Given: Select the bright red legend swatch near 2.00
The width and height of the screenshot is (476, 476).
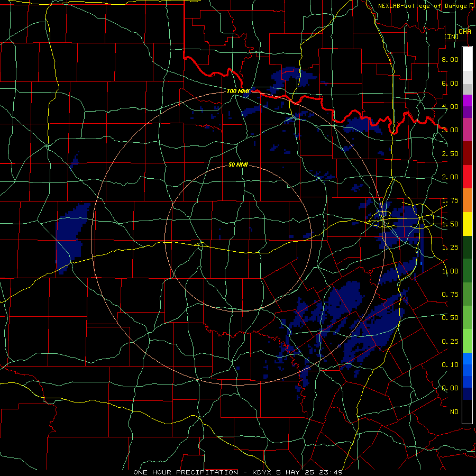Looking at the screenshot, I should (x=467, y=177).
